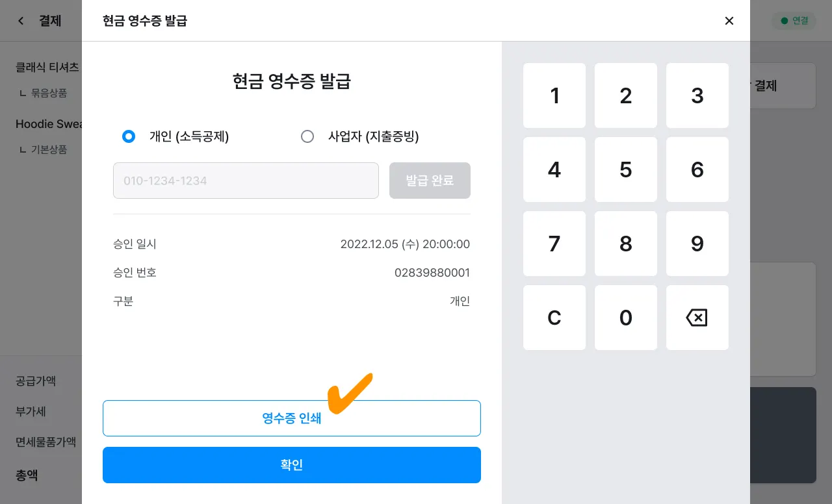Click the 발급 완료 button
The image size is (832, 504).
pos(430,181)
